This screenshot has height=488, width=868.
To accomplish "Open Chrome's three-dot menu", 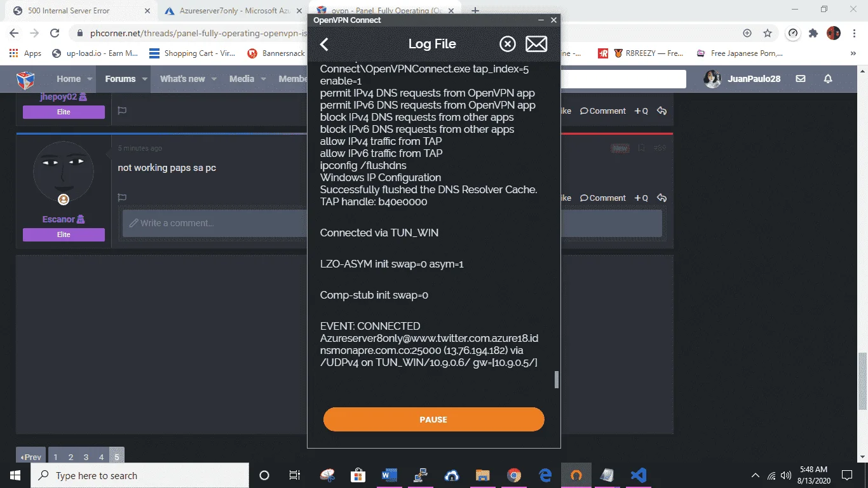I will click(854, 33).
